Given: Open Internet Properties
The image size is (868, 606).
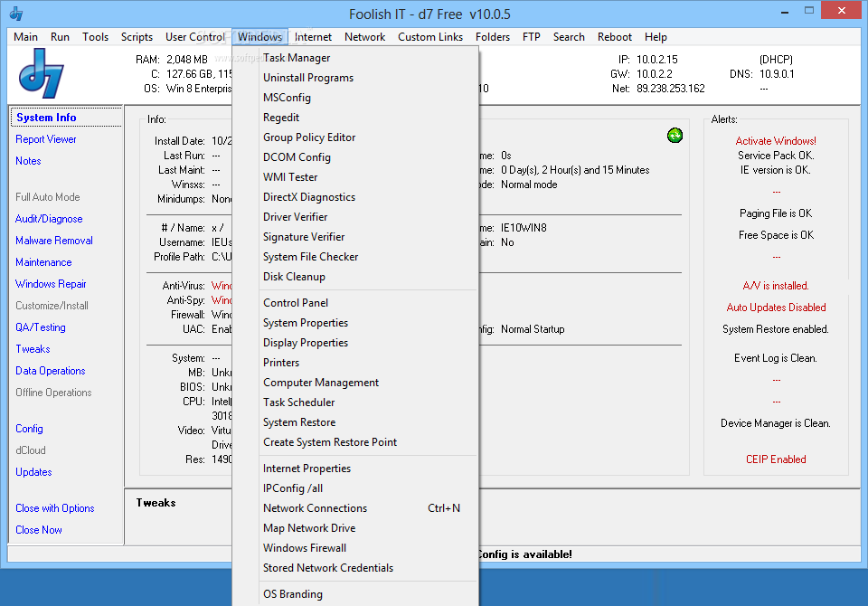Looking at the screenshot, I should click(x=355, y=469).
